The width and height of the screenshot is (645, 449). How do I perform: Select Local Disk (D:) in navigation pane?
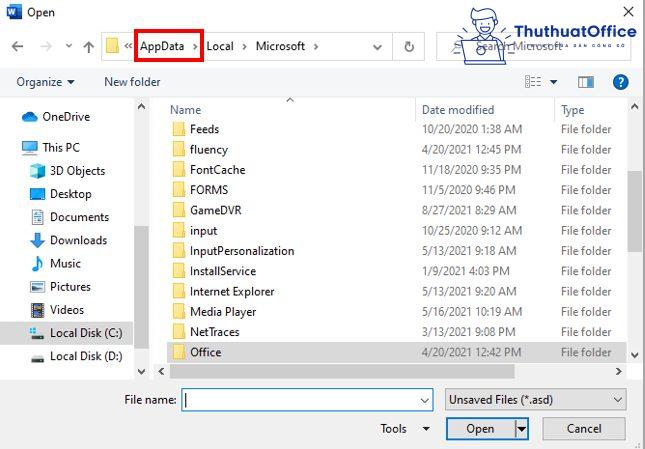[77, 356]
